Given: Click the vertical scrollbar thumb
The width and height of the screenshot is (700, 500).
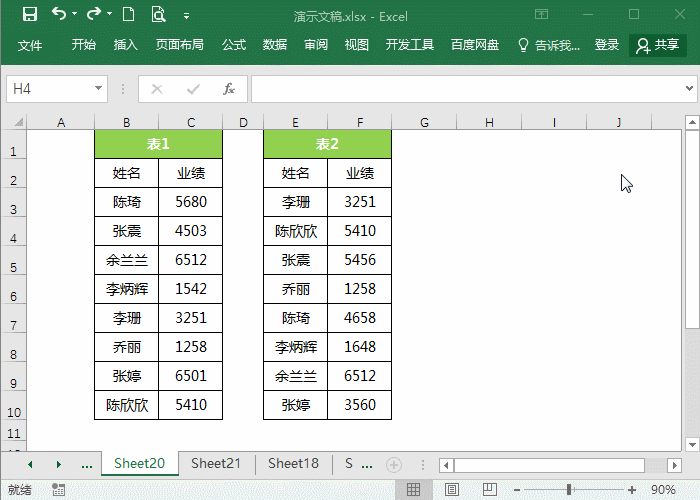Looking at the screenshot, I should pos(692,229).
